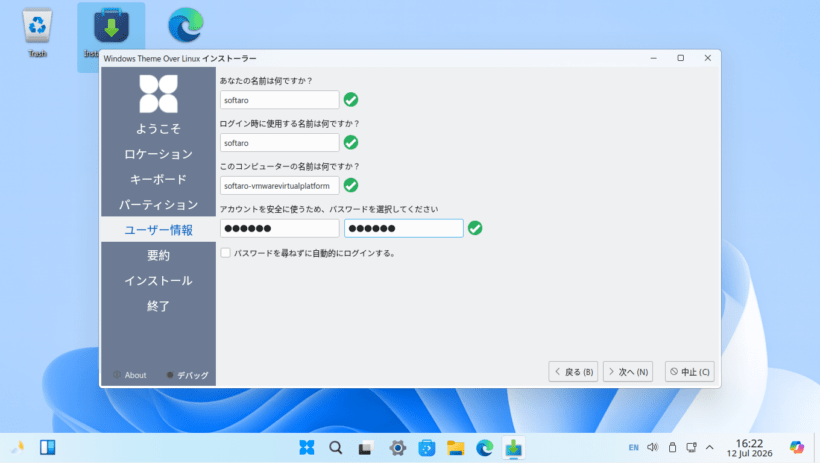
Task: Click the green checkmark beside the password fields
Action: coord(475,228)
